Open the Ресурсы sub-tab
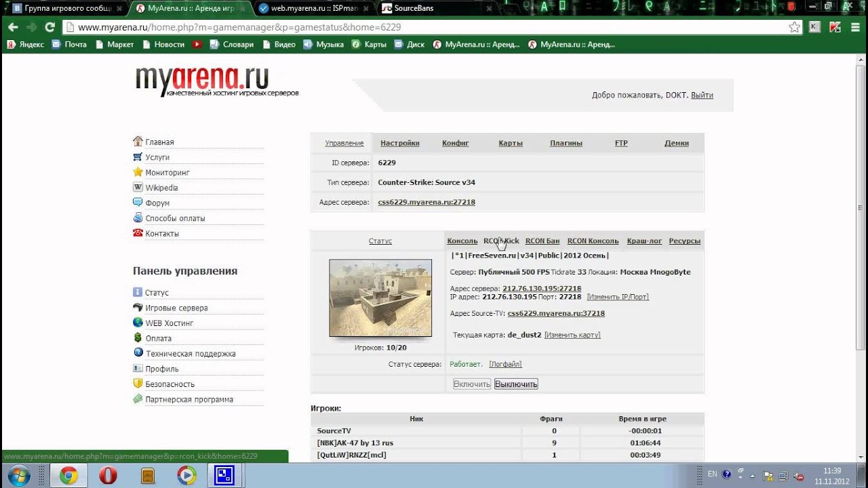Image resolution: width=868 pixels, height=488 pixels. coord(685,241)
